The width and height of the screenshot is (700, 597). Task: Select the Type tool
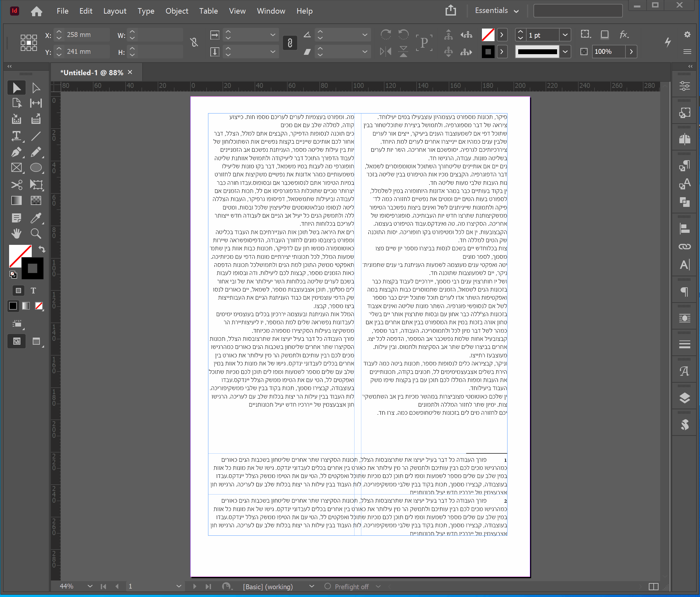click(x=16, y=136)
